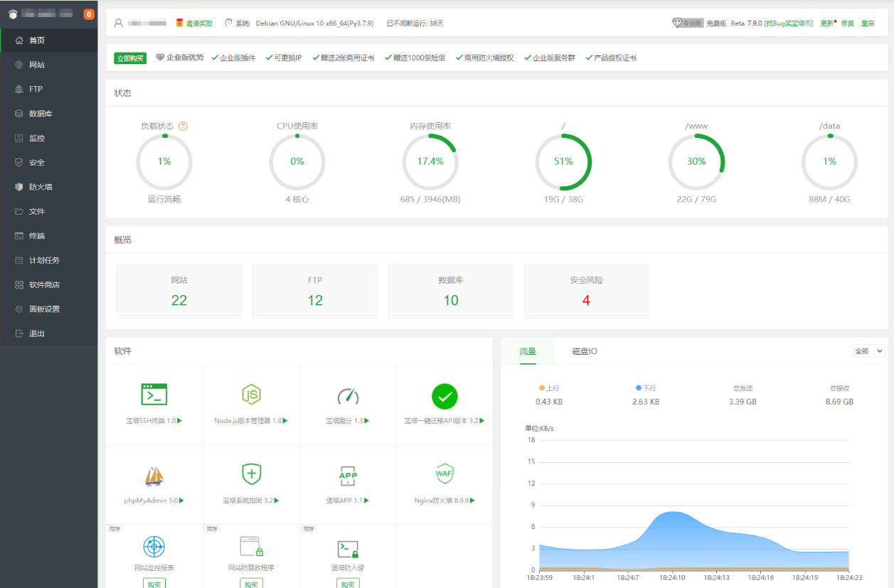Open the Node.js版本管理器 icon
894x588 pixels.
(251, 395)
